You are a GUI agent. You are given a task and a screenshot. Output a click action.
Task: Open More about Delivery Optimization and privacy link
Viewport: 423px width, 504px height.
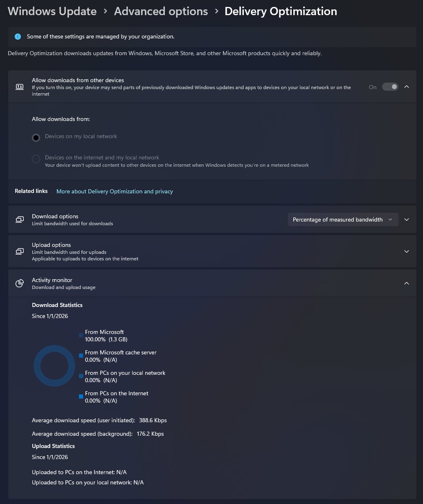pos(115,191)
